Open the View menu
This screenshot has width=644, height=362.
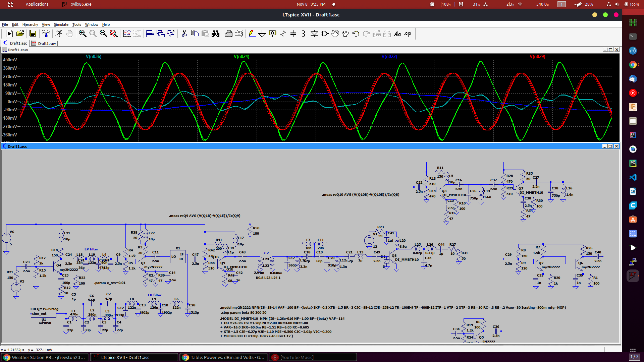tap(46, 24)
